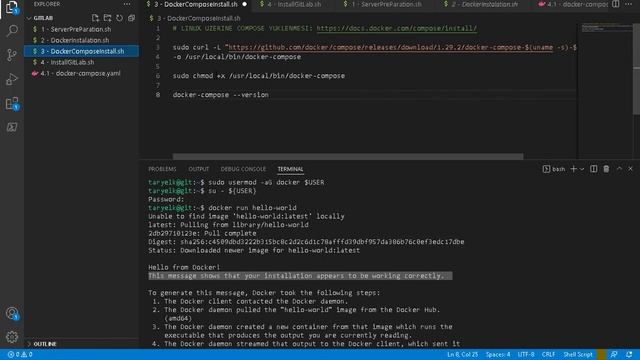The image size is (640, 360).
Task: Maximize the panel size
Action: (619, 169)
